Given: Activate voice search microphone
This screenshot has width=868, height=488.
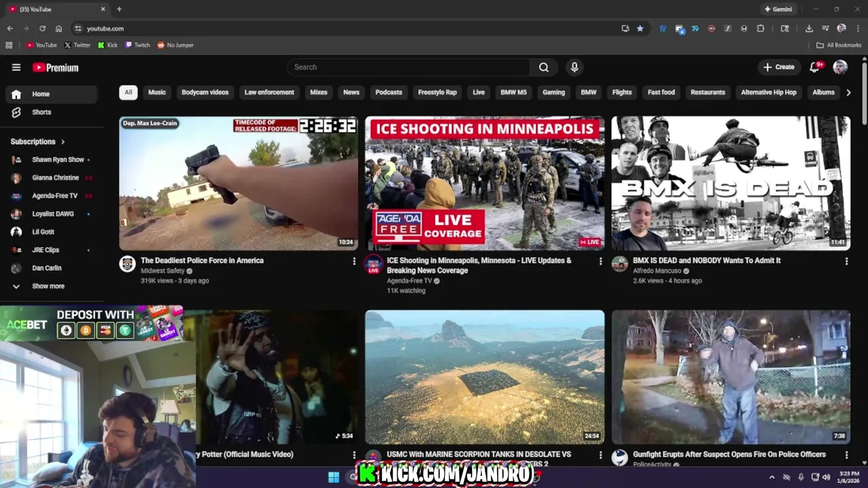Looking at the screenshot, I should click(574, 67).
